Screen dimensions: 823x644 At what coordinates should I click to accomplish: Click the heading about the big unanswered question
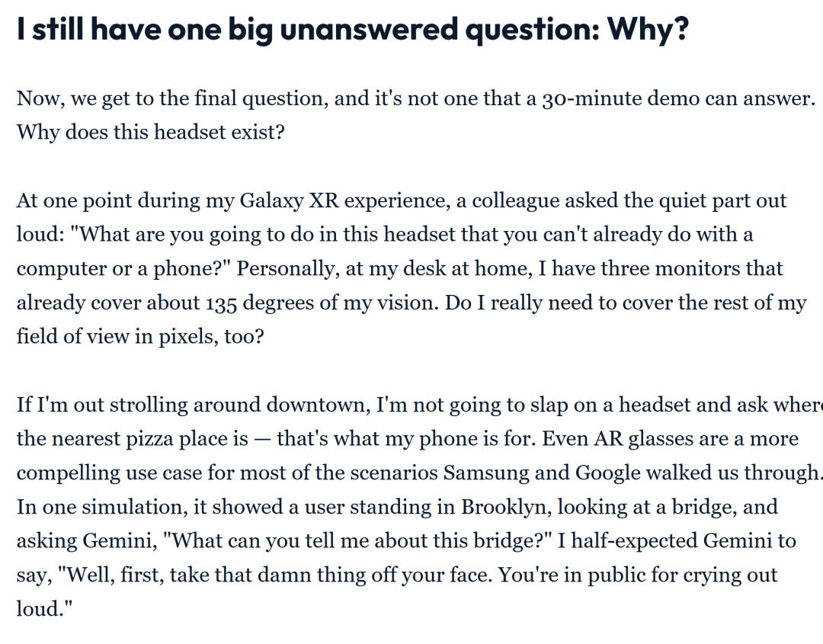click(353, 28)
